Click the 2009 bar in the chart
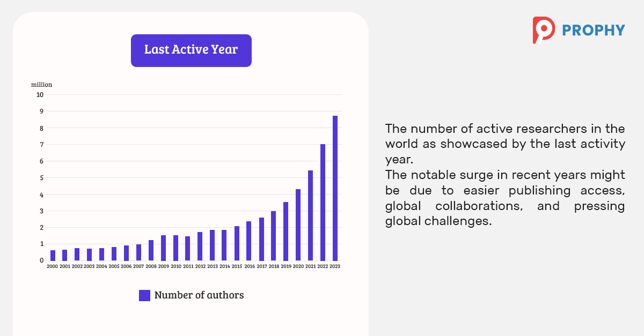 point(163,248)
